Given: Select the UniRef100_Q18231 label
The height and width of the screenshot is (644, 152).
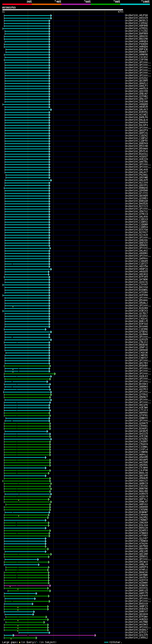Looking at the screenshot, I should 136,282.
